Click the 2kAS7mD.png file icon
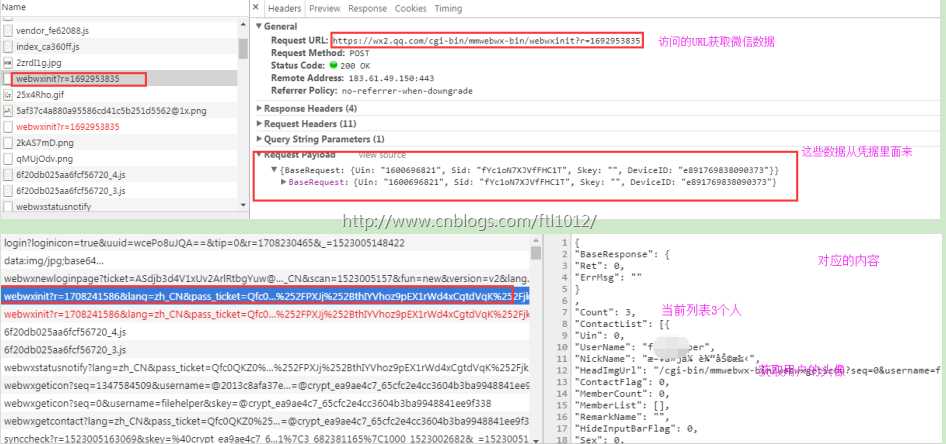Image resolution: width=946 pixels, height=444 pixels. point(8,143)
